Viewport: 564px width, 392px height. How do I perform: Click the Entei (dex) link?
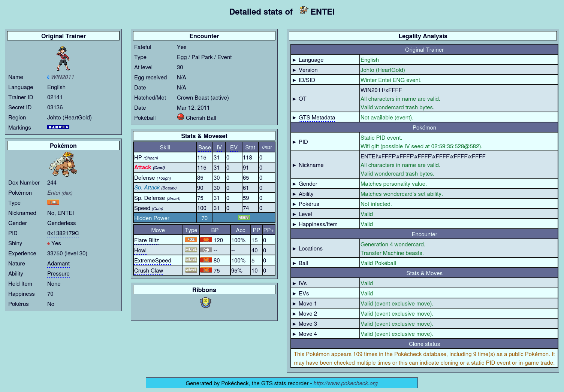(60, 193)
